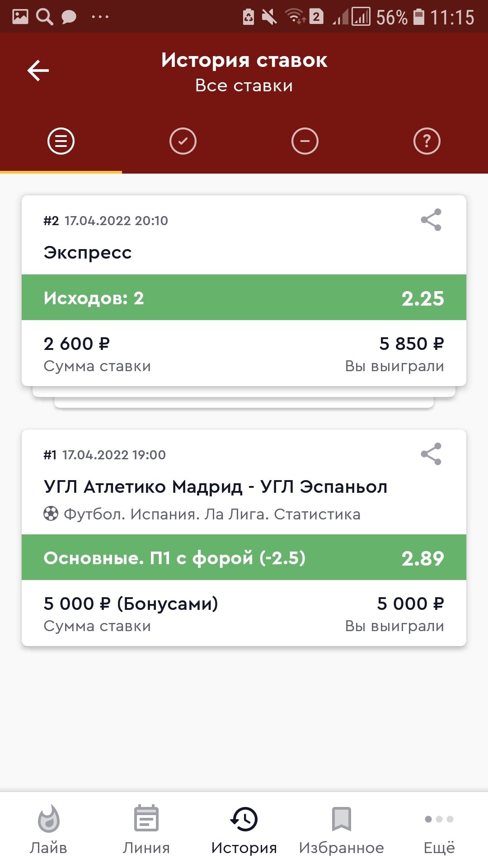Open the green Исходов: 2 bar
Image resolution: width=488 pixels, height=868 pixels.
pos(244,297)
